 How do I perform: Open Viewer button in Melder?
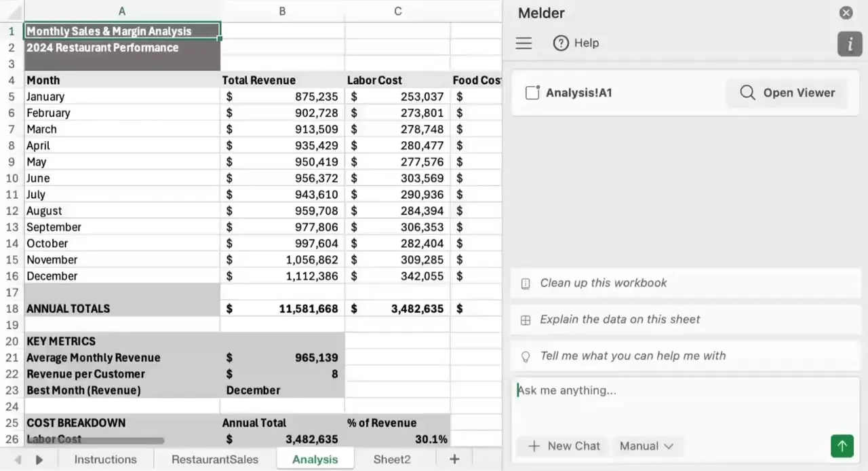pyautogui.click(x=787, y=93)
